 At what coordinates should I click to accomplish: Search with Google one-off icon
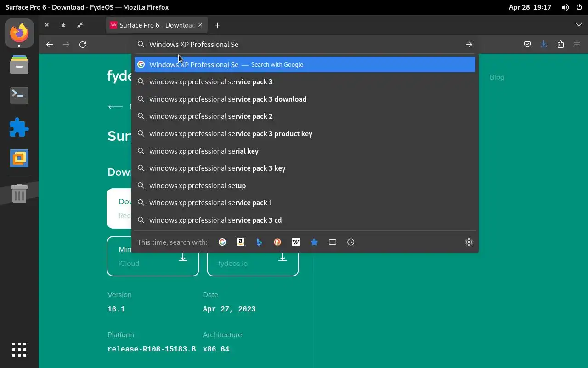(x=222, y=242)
